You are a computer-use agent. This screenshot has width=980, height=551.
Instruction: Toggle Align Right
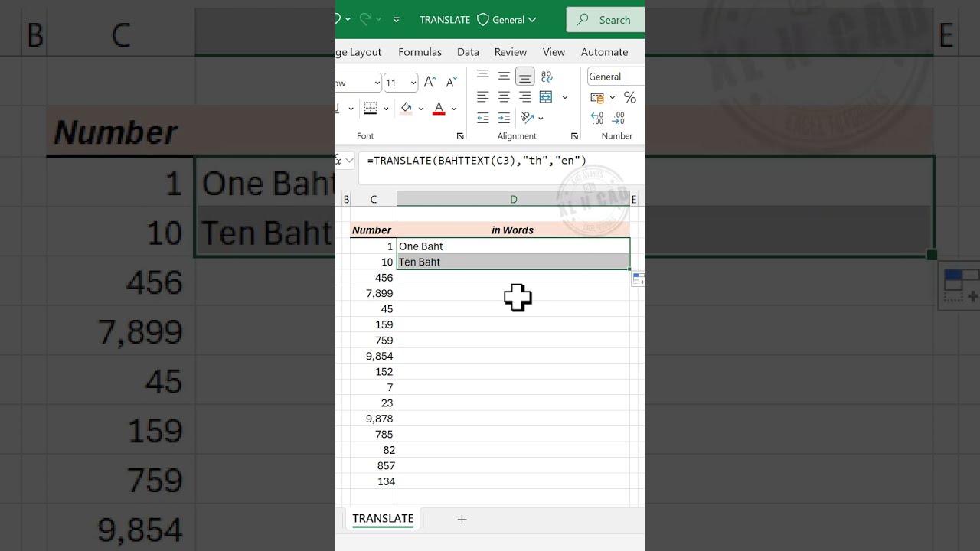point(524,97)
